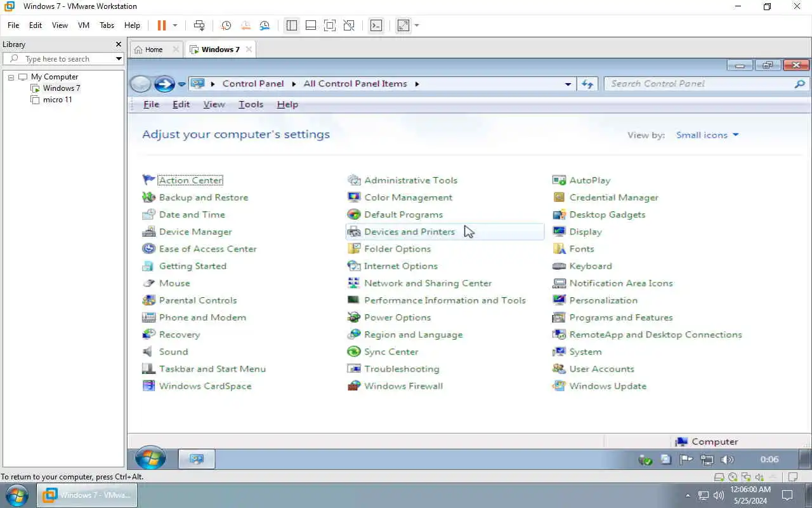
Task: Expand arrow after All Control Panel Items
Action: coord(417,84)
